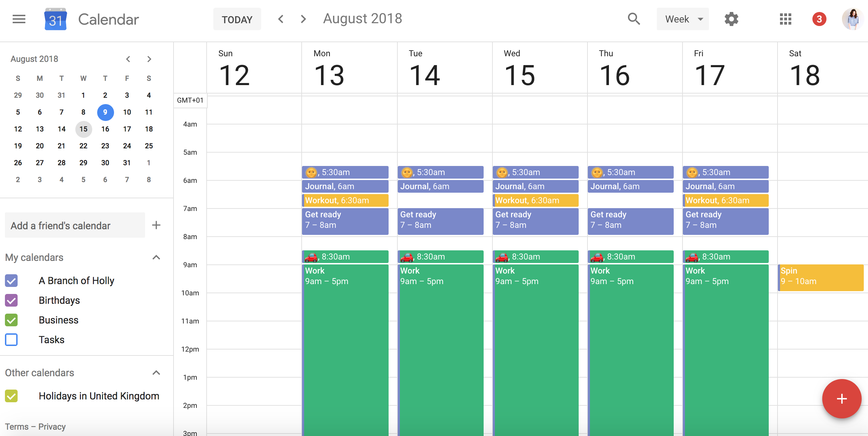Open Monday's Journal, 6am event
Screen dimensions: 868x436
point(345,186)
